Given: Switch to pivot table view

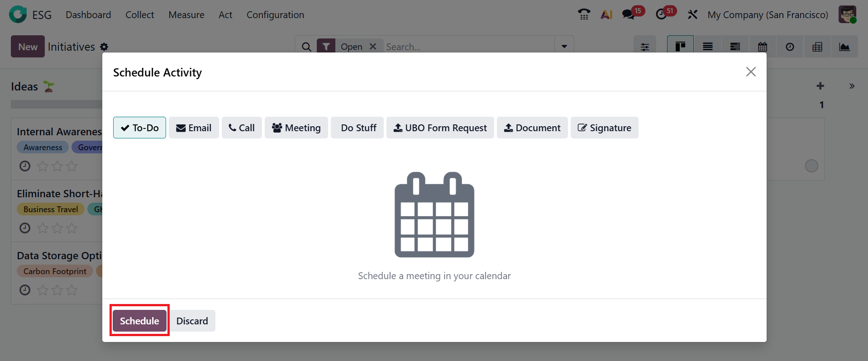Looking at the screenshot, I should (x=817, y=47).
